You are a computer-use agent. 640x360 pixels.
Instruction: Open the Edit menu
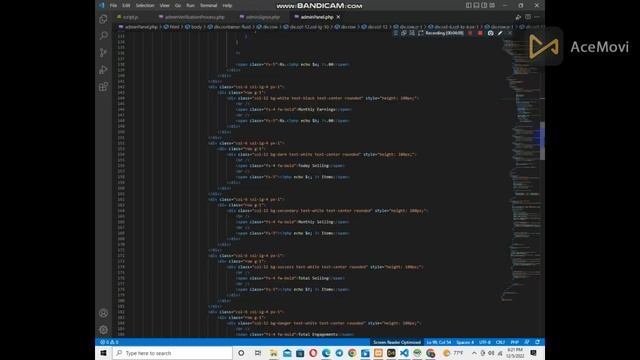pyautogui.click(x=126, y=6)
